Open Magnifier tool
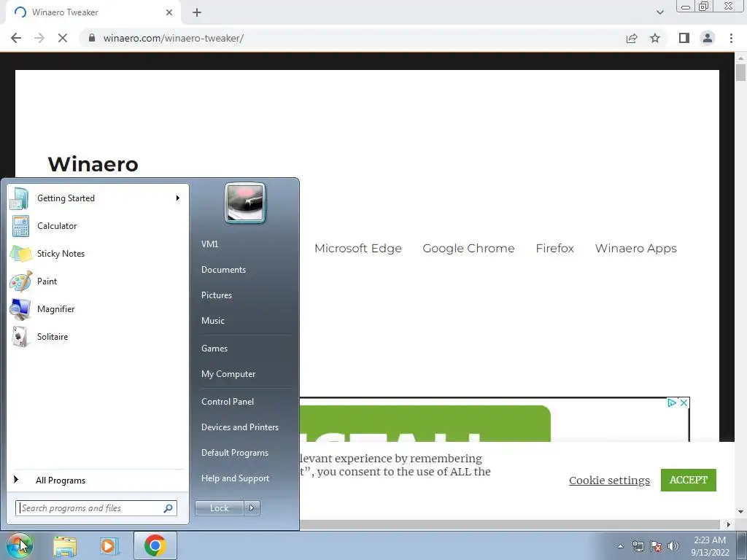Image resolution: width=747 pixels, height=560 pixels. point(97,308)
